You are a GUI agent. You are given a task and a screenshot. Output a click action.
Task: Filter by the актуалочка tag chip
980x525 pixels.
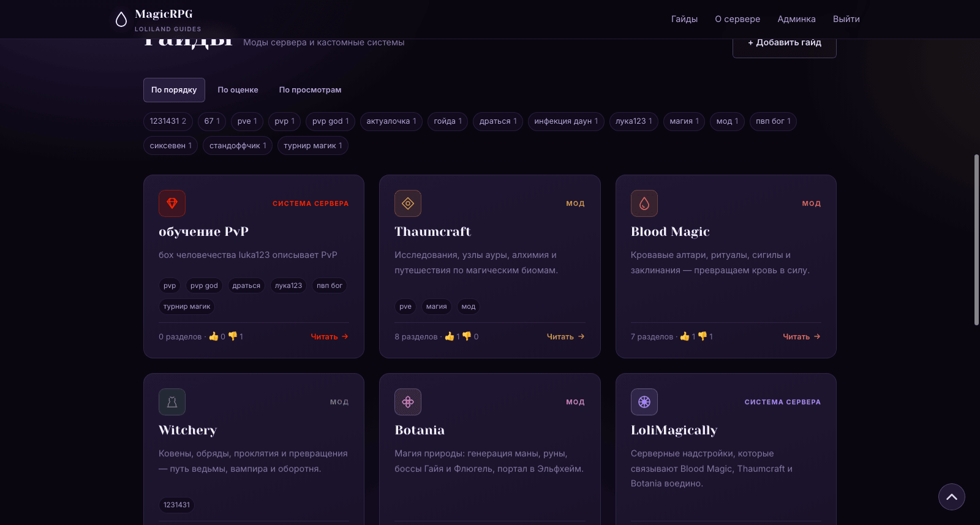click(x=391, y=121)
